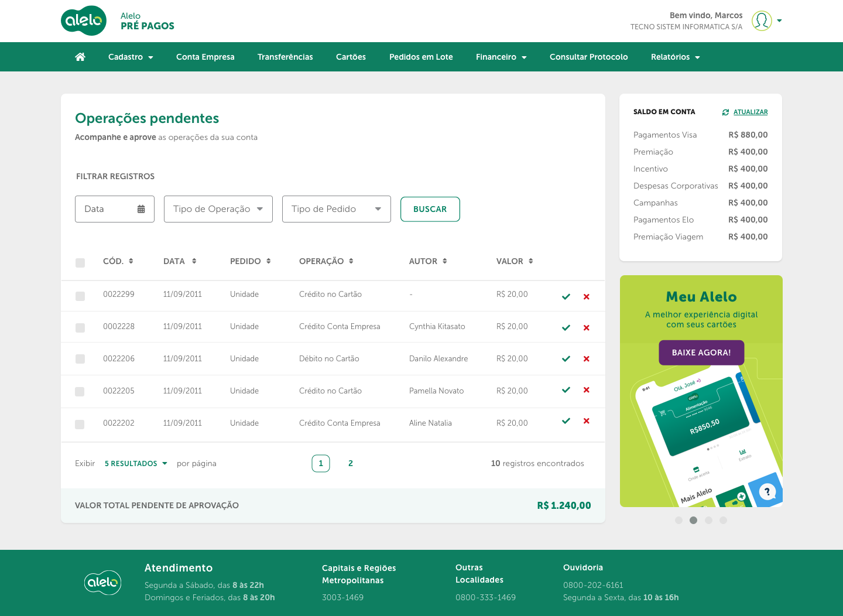Open the 5 RESULTADOS per page dropdown

tap(136, 464)
